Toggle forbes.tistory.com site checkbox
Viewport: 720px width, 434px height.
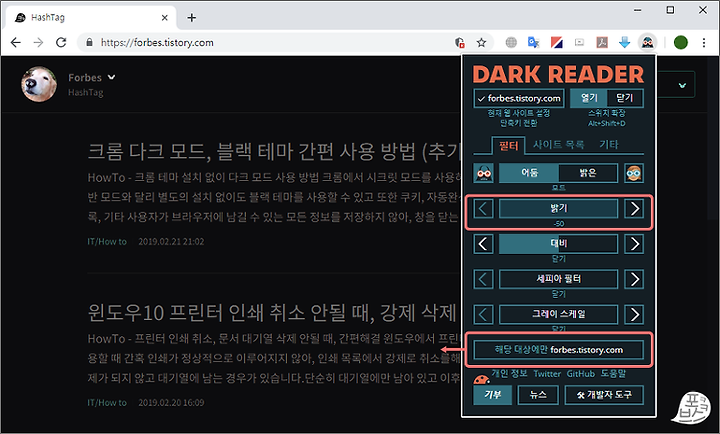[519, 98]
